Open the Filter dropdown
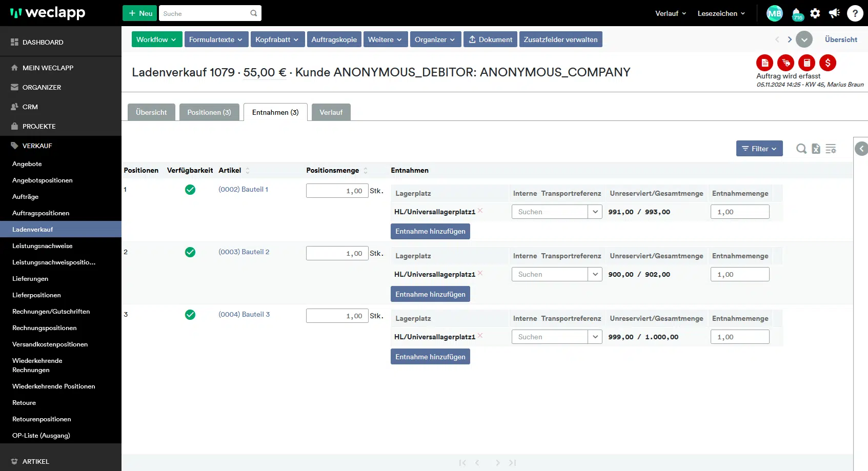This screenshot has width=868, height=471. pyautogui.click(x=759, y=149)
